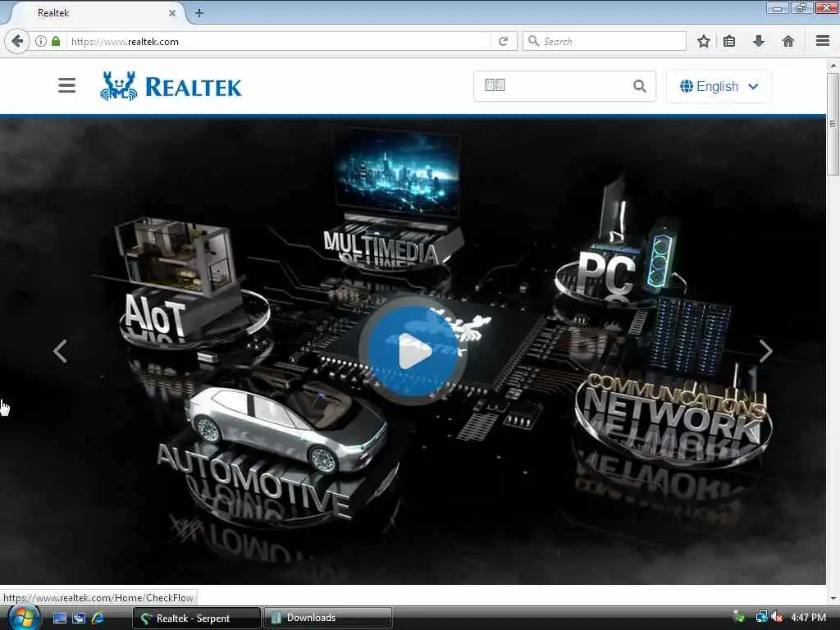The height and width of the screenshot is (630, 840).
Task: Expand the English language dropdown
Action: (x=719, y=86)
